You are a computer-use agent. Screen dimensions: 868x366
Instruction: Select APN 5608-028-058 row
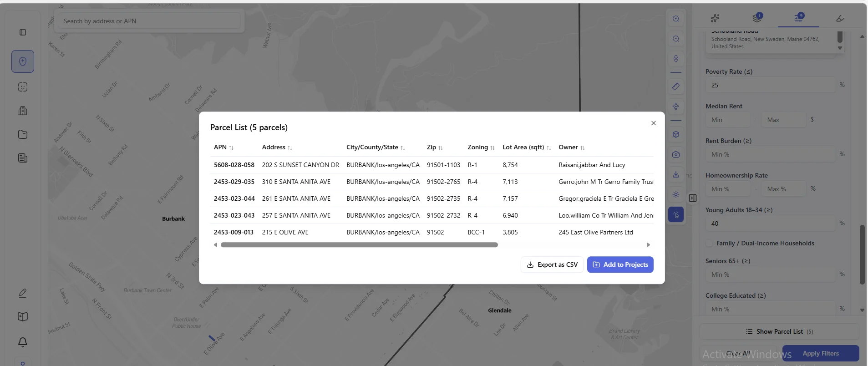[432, 165]
